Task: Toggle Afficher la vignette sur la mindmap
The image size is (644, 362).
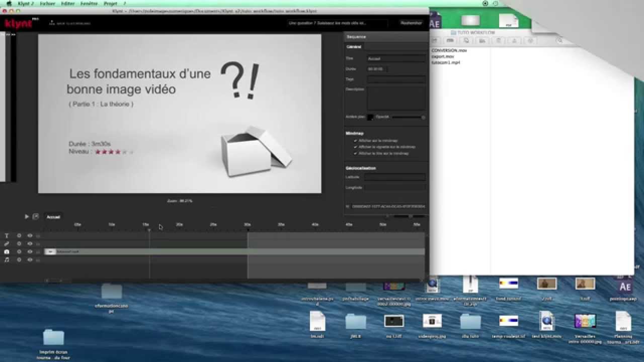Action: (x=355, y=147)
